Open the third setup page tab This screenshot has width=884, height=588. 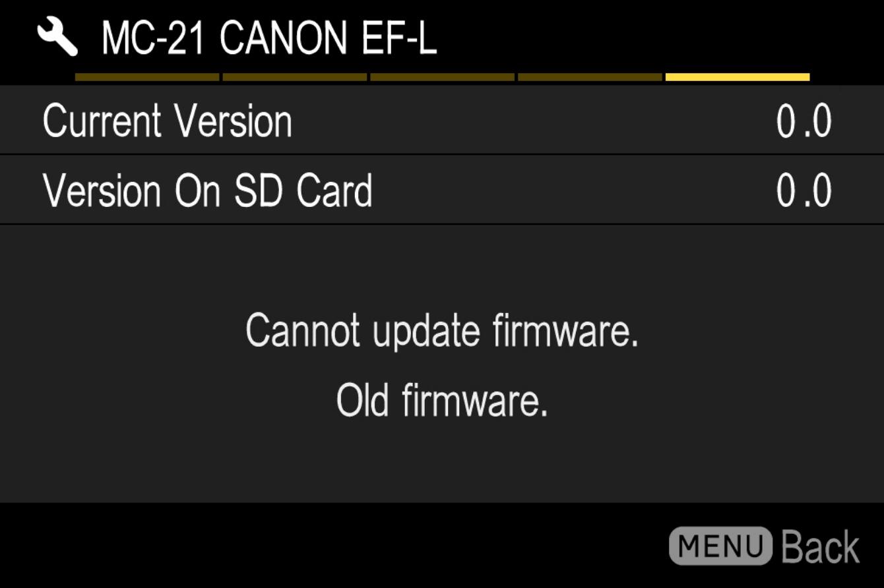click(443, 77)
